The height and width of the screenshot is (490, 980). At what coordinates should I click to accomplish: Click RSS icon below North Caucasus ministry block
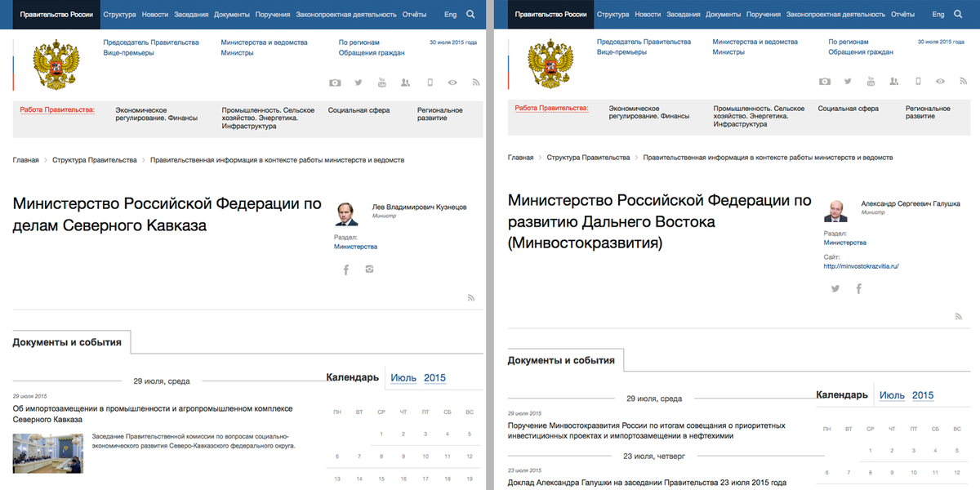471,298
